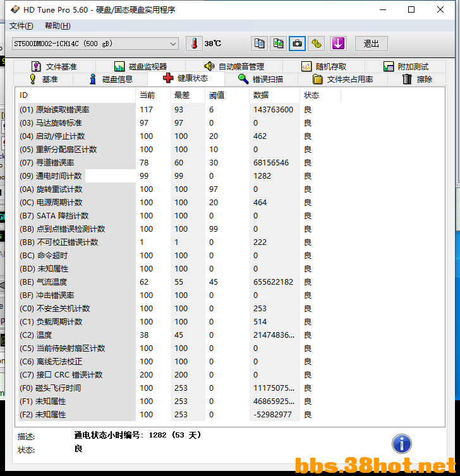Click the ID column header

point(75,95)
